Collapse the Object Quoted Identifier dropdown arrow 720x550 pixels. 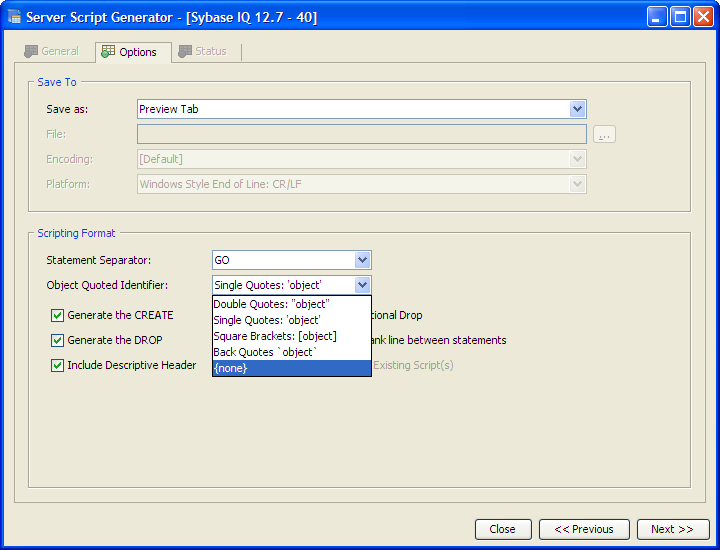(x=362, y=285)
